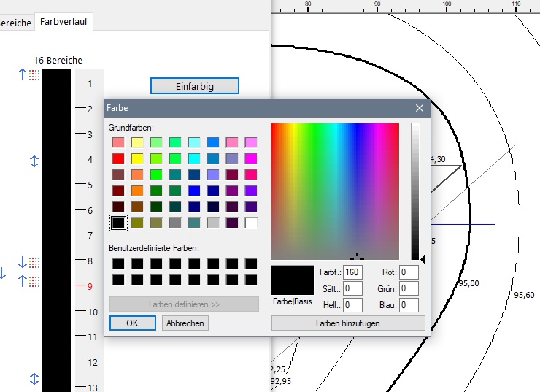Click the double-headed arrow beside marker 4

click(34, 161)
